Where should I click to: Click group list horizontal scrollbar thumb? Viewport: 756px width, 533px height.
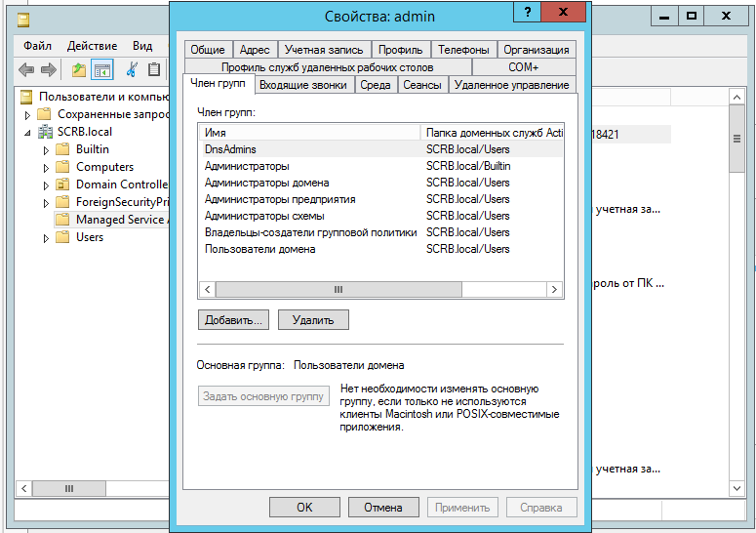pyautogui.click(x=338, y=289)
